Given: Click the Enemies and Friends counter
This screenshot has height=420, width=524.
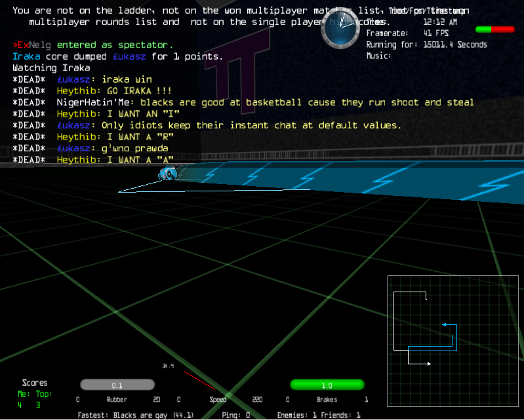Looking at the screenshot, I should pyautogui.click(x=319, y=415).
